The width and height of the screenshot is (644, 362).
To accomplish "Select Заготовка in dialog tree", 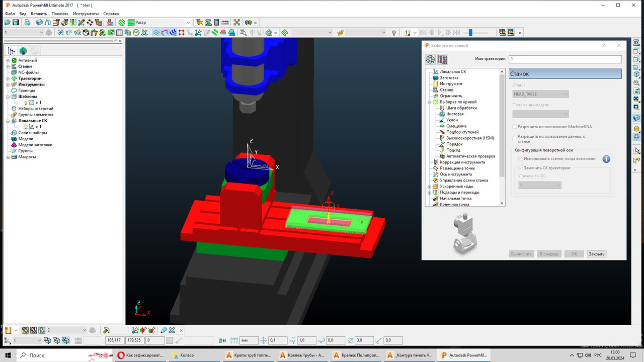I will tap(449, 78).
